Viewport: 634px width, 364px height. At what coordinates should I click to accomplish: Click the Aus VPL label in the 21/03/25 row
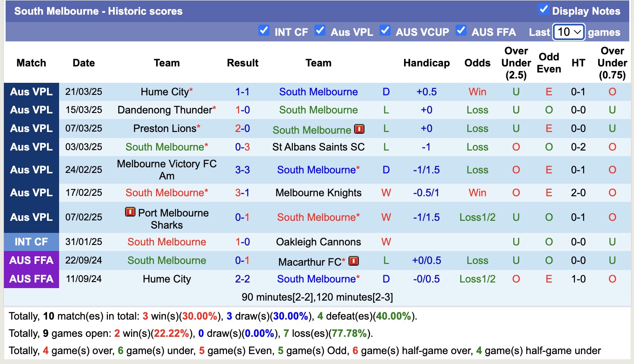[31, 91]
